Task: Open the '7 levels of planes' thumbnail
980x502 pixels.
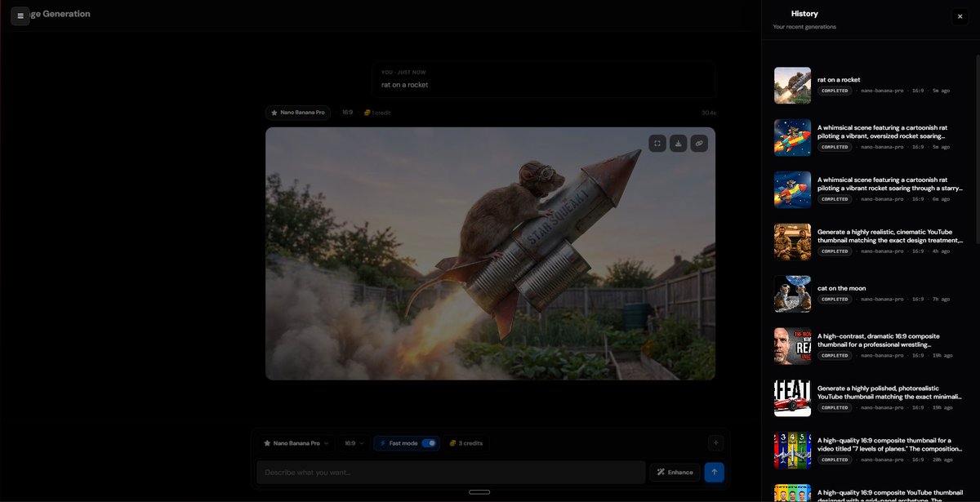Action: tap(792, 451)
